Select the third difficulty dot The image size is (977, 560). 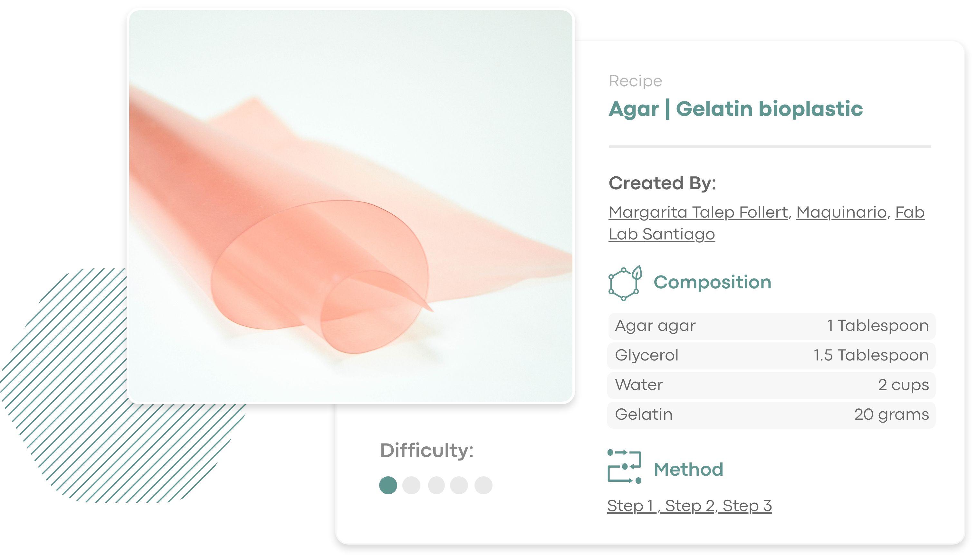click(436, 485)
